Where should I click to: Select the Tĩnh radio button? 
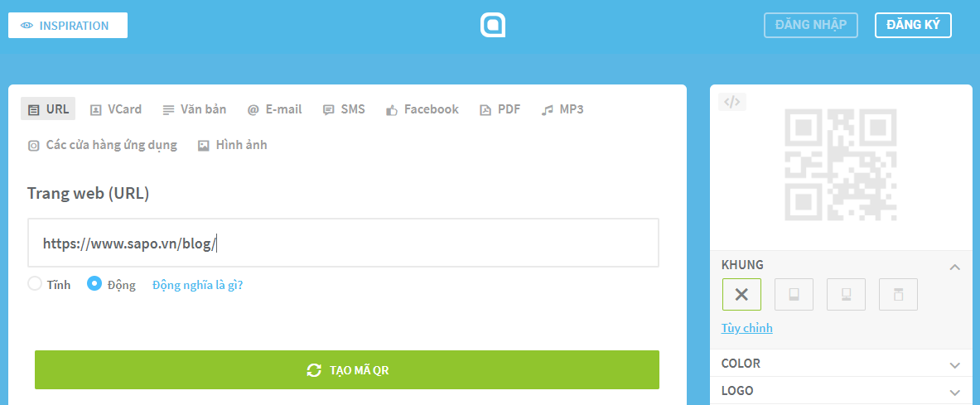(35, 284)
